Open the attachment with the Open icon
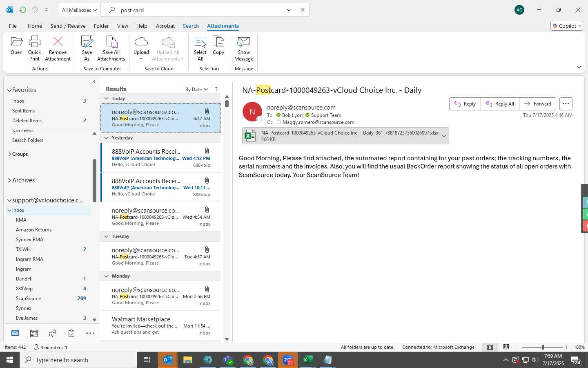This screenshot has height=368, width=588. coord(16,45)
